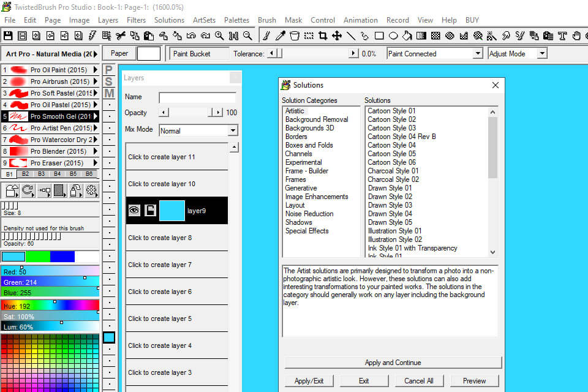Click the Zoom Out magnifier icon

[247, 36]
